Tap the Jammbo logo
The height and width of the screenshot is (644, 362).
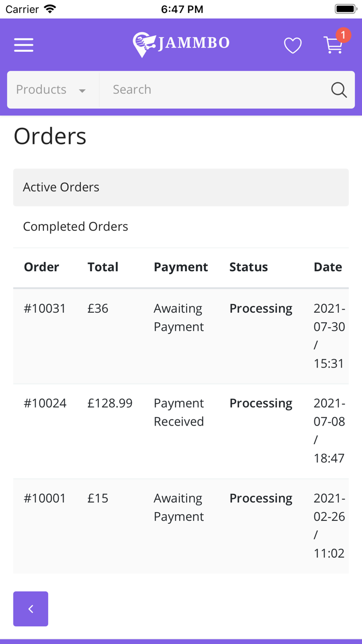pyautogui.click(x=181, y=45)
